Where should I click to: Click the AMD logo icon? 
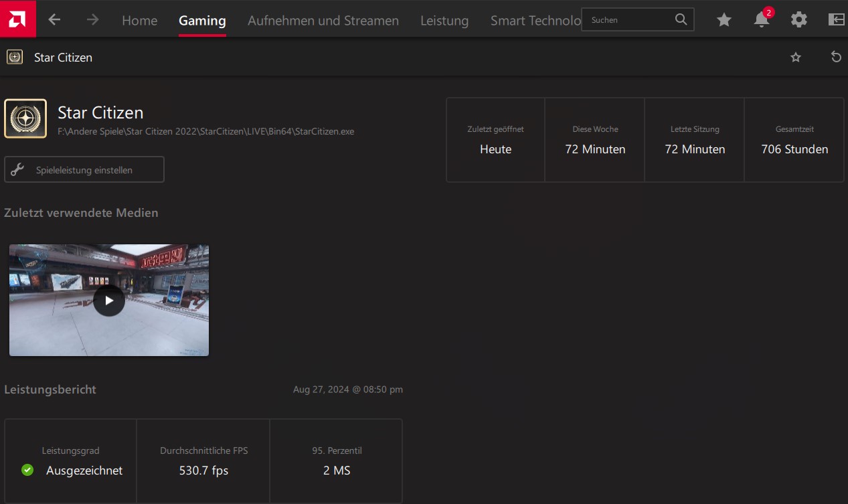tap(18, 19)
